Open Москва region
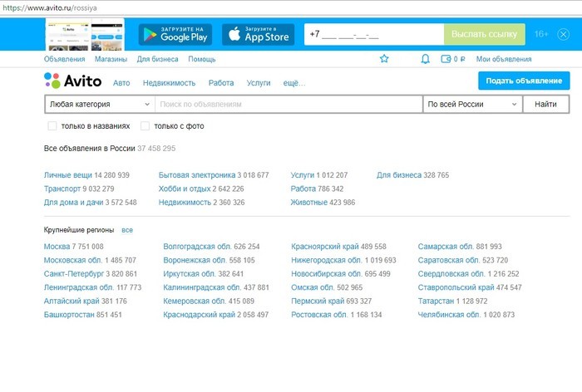582x392 pixels. click(x=57, y=247)
